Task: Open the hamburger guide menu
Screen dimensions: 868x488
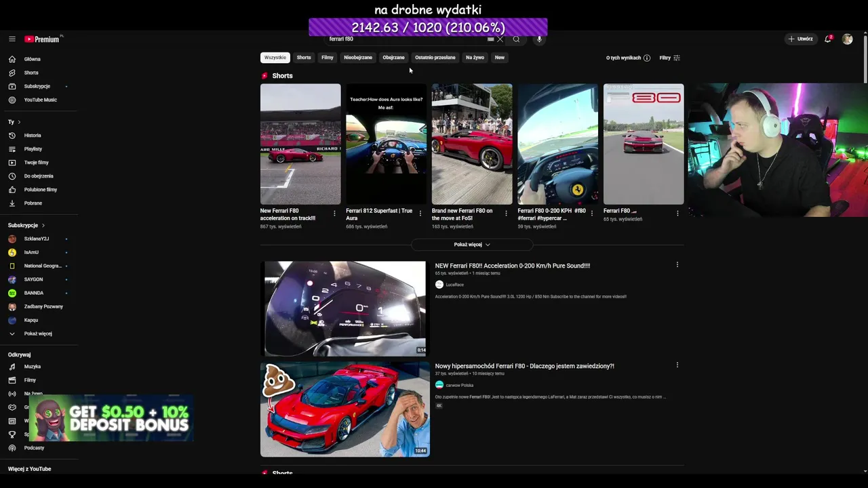Action: coord(12,39)
